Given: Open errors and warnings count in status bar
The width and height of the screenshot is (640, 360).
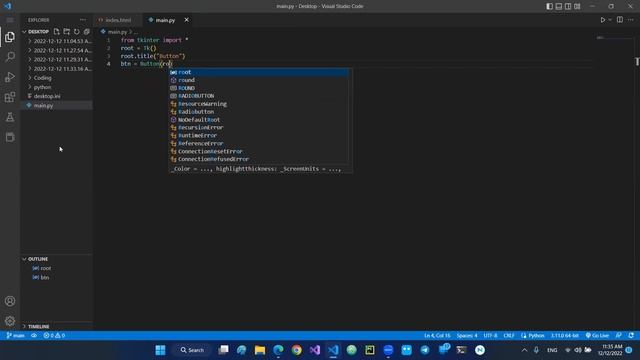Looking at the screenshot, I should point(54,336).
